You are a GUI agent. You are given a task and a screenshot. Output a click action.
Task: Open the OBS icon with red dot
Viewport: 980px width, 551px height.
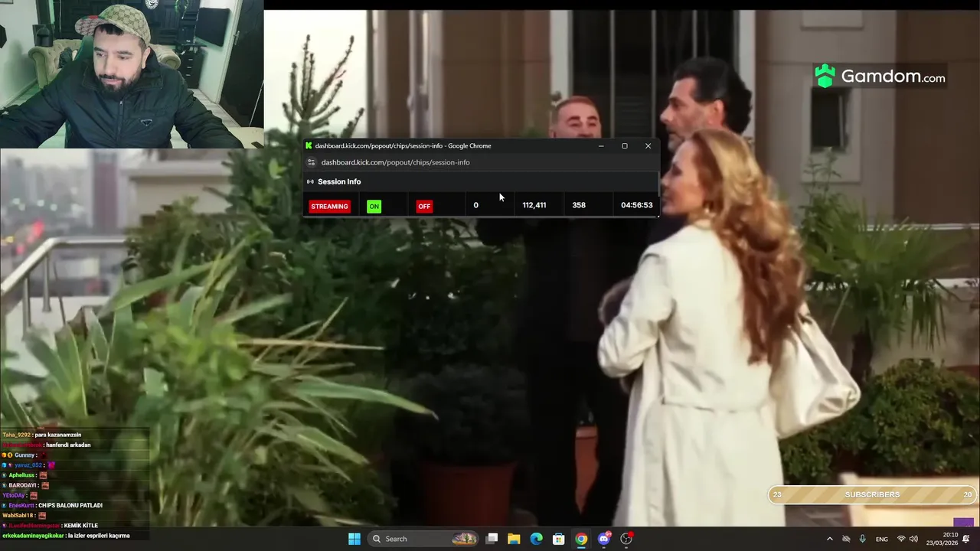click(x=626, y=539)
